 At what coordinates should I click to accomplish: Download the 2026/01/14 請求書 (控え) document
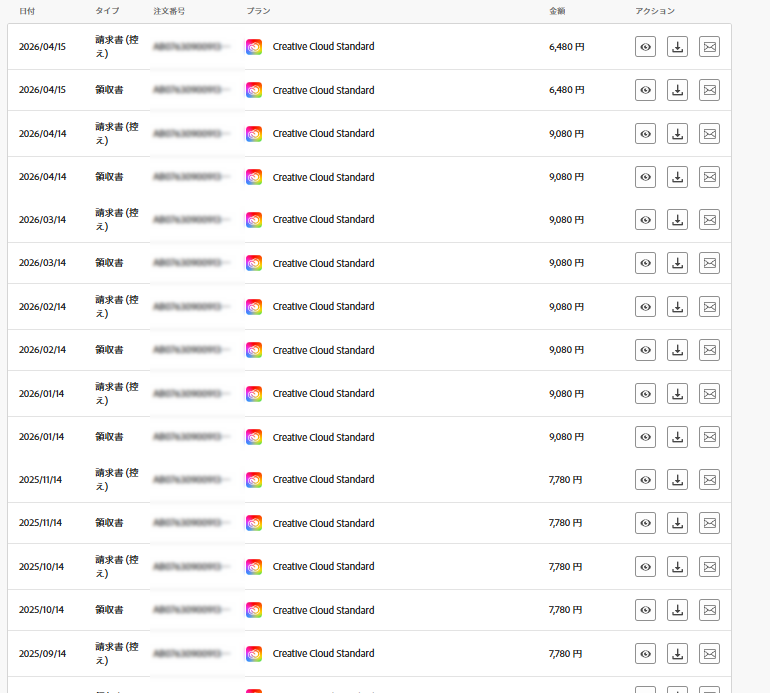pos(677,393)
